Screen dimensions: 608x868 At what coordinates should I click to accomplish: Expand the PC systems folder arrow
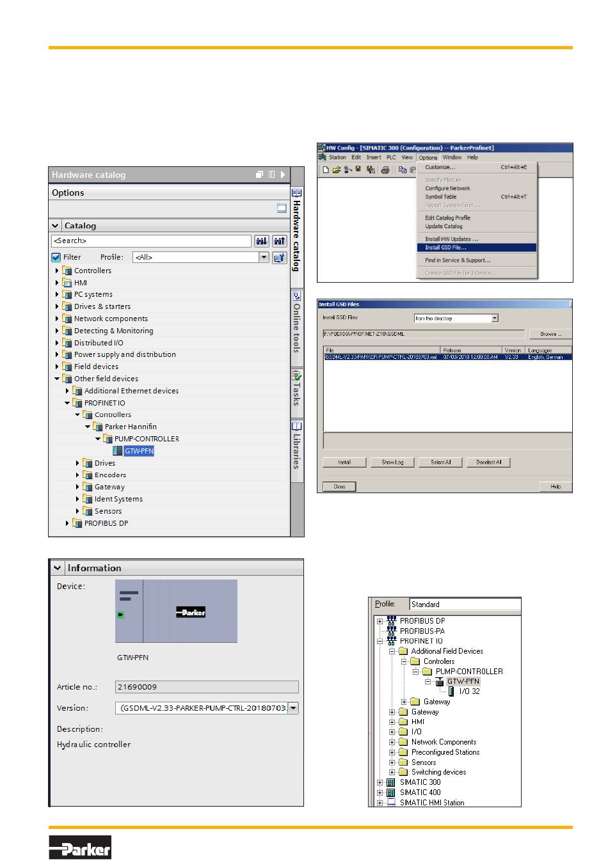(x=57, y=295)
